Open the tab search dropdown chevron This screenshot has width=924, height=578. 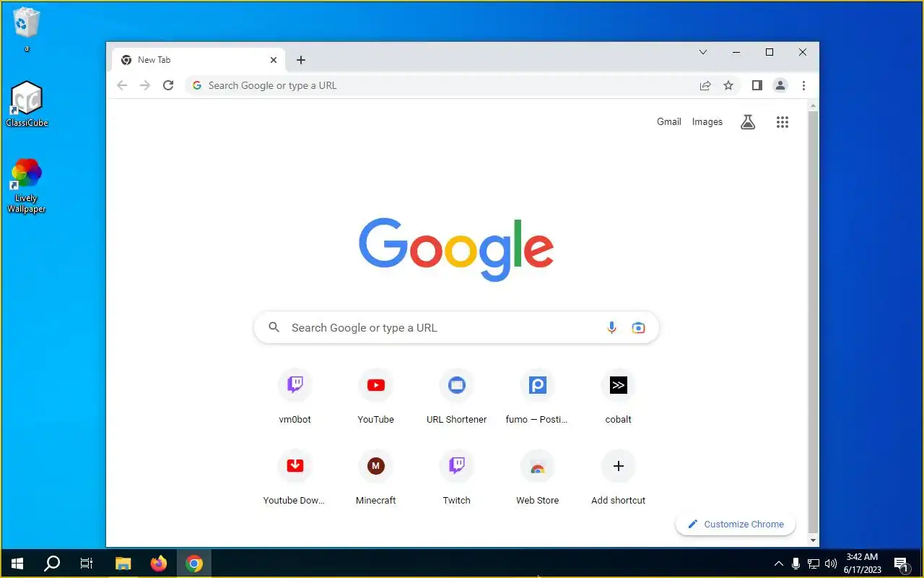coord(703,52)
